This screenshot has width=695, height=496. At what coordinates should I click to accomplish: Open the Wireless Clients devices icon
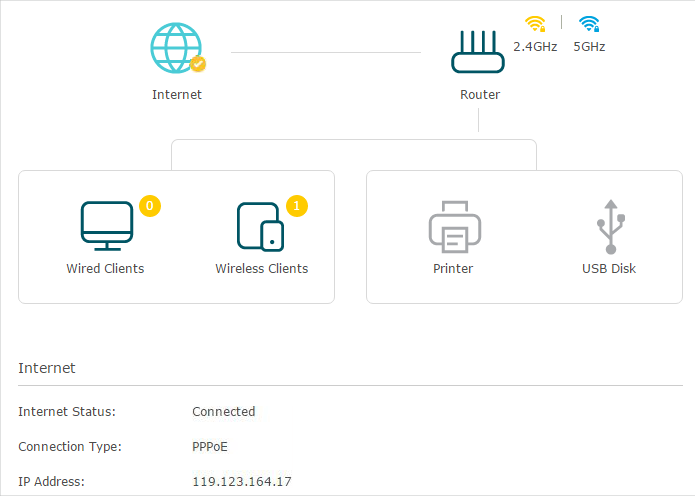[260, 226]
